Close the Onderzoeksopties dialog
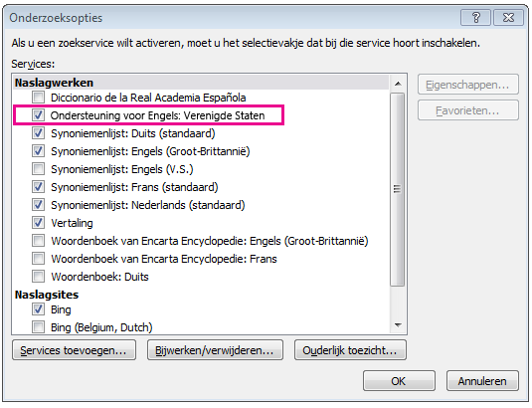Image resolution: width=532 pixels, height=408 pixels. click(x=508, y=17)
